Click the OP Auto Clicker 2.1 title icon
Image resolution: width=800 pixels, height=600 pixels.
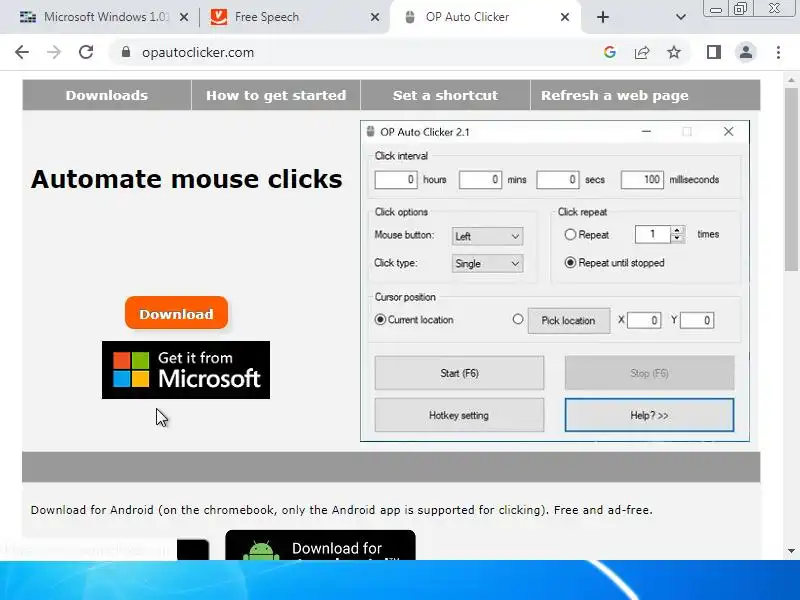click(370, 132)
